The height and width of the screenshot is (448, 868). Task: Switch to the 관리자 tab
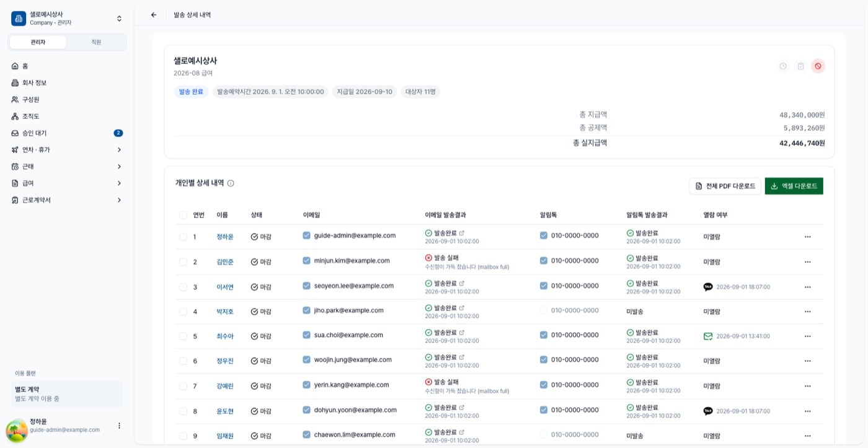(38, 42)
